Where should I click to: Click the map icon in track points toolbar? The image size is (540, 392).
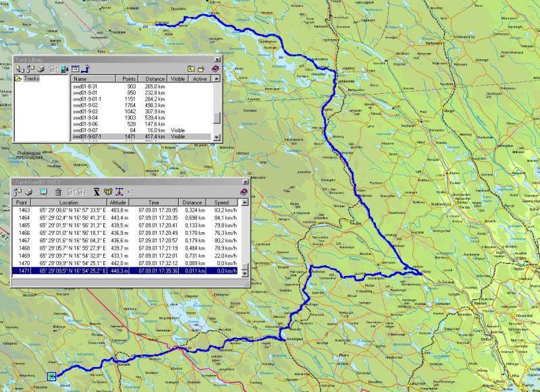pos(107,192)
